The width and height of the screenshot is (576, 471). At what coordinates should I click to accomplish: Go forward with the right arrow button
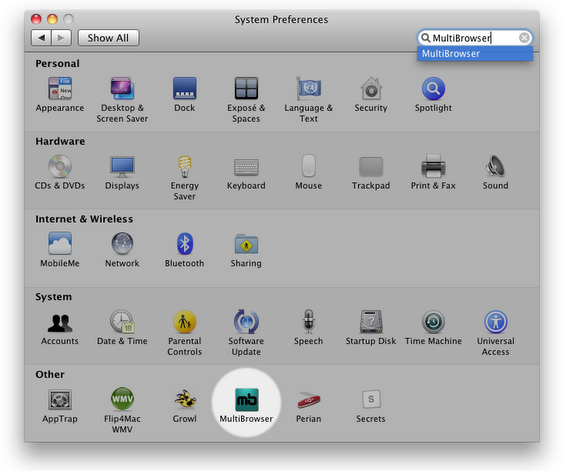pyautogui.click(x=61, y=38)
